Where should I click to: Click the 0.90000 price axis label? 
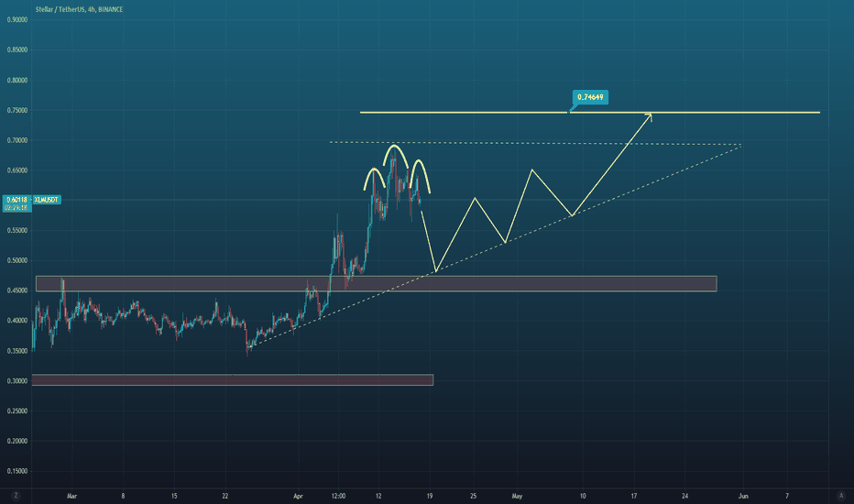pyautogui.click(x=16, y=19)
